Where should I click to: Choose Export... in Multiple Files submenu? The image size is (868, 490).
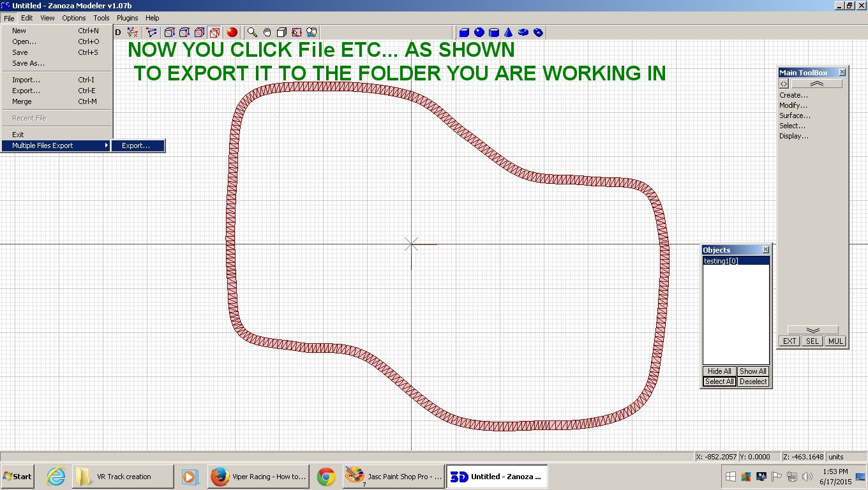pyautogui.click(x=138, y=145)
